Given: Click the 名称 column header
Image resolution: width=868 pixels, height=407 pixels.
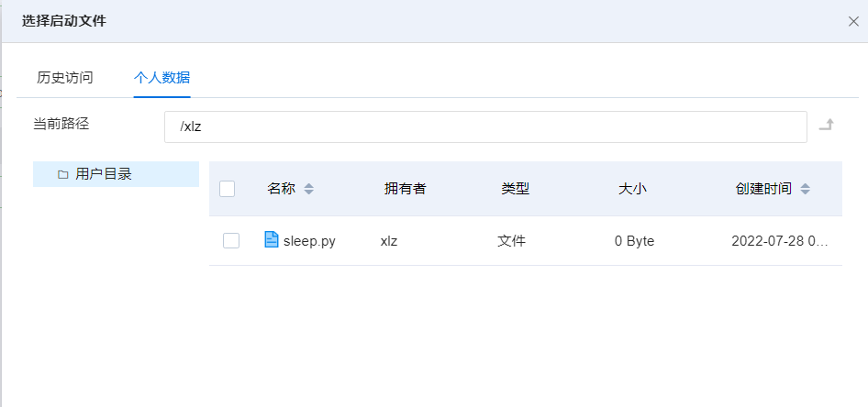Looking at the screenshot, I should (281, 189).
